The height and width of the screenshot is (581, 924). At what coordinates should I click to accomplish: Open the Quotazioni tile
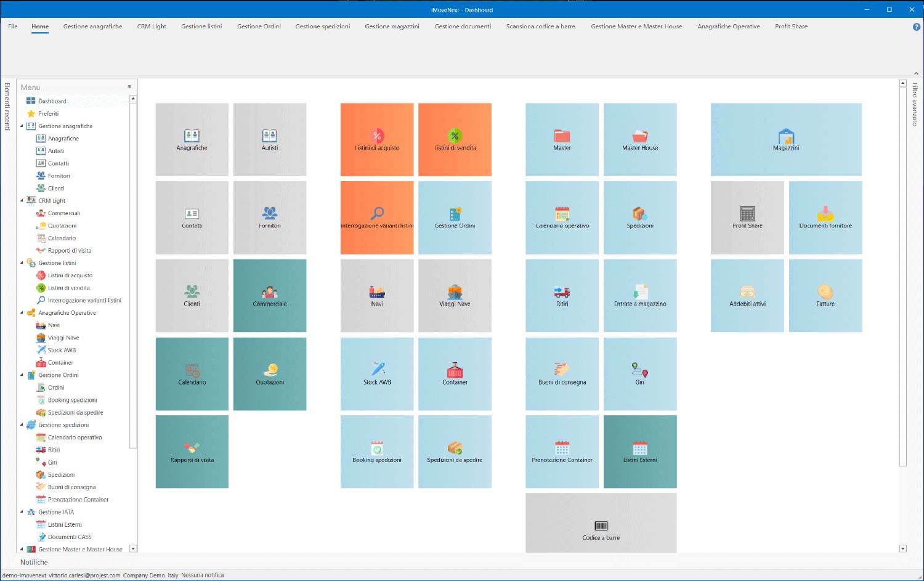point(269,374)
